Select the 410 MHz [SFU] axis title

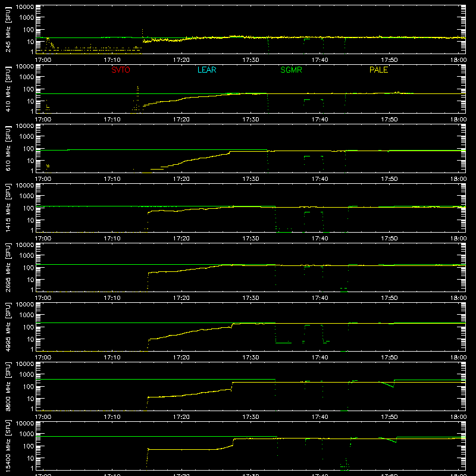click(x=8, y=89)
